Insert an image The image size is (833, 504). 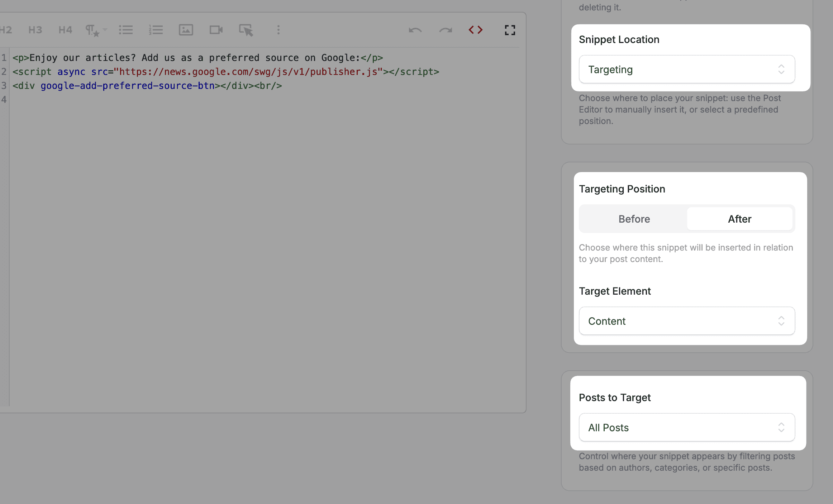tap(186, 30)
